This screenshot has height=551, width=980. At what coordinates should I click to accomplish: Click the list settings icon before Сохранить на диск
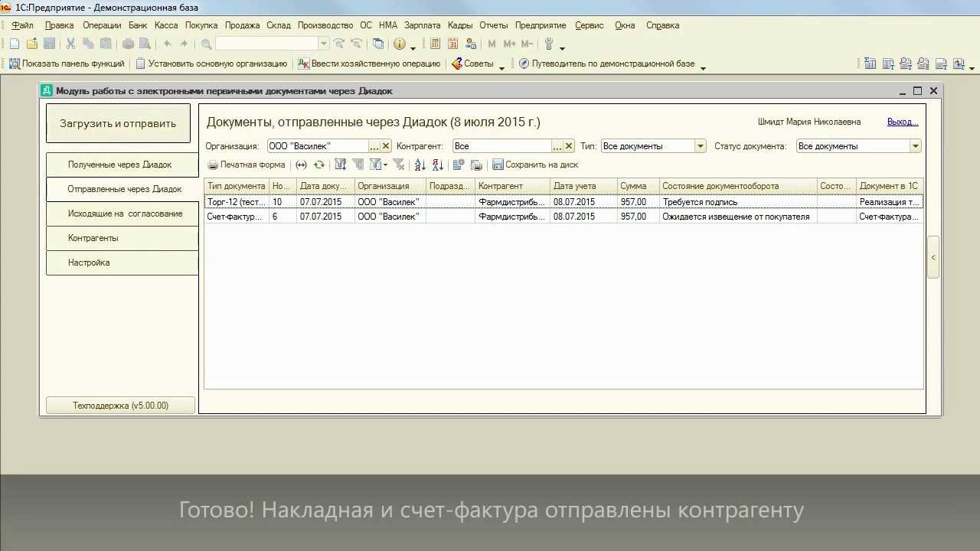click(x=458, y=165)
